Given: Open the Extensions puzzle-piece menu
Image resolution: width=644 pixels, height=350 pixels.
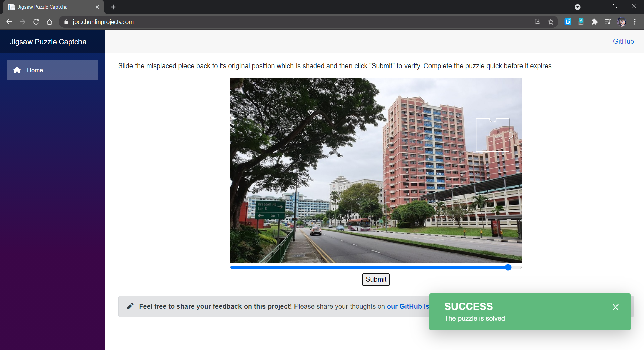Looking at the screenshot, I should pyautogui.click(x=594, y=21).
